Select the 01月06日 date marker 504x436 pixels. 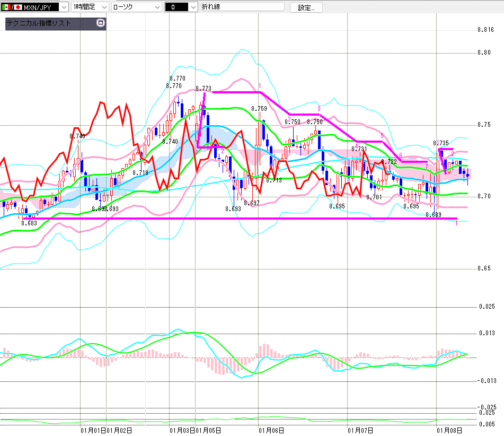tap(267, 430)
